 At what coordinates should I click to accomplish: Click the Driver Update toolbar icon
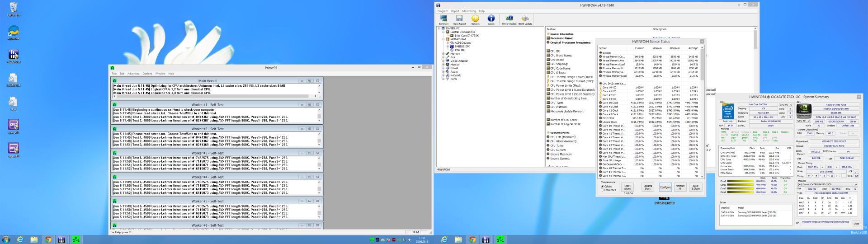click(509, 19)
